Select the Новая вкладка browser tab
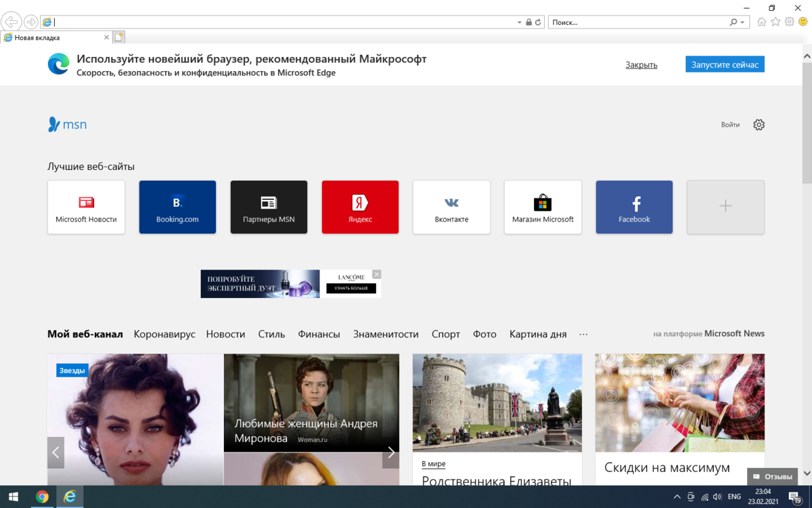The height and width of the screenshot is (508, 812). [55, 38]
